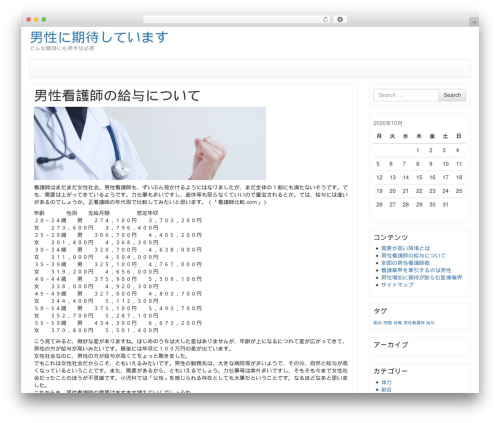Focus the browser address bar
Screen dimensions: 500x423
pyautogui.click(x=237, y=19)
